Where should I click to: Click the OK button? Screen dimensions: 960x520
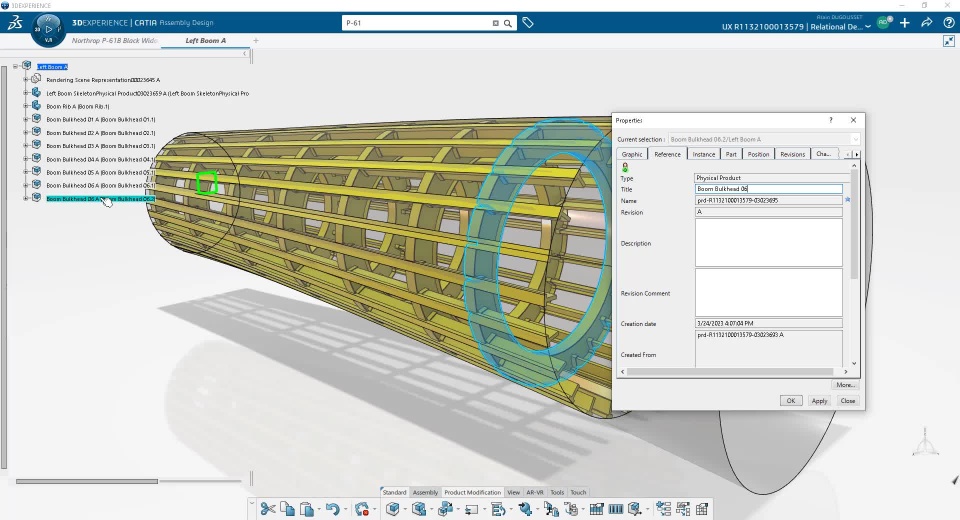tap(790, 401)
